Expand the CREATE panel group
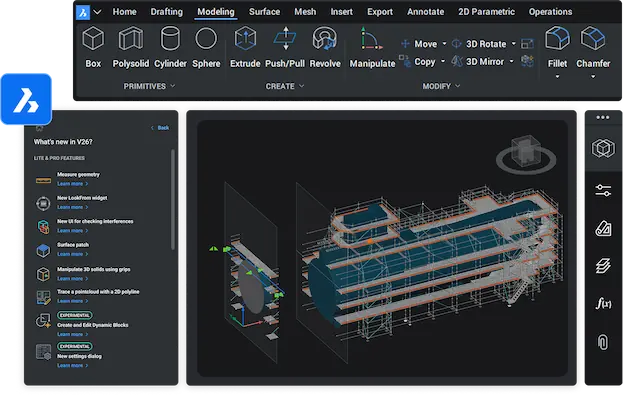623x395 pixels. pos(284,86)
